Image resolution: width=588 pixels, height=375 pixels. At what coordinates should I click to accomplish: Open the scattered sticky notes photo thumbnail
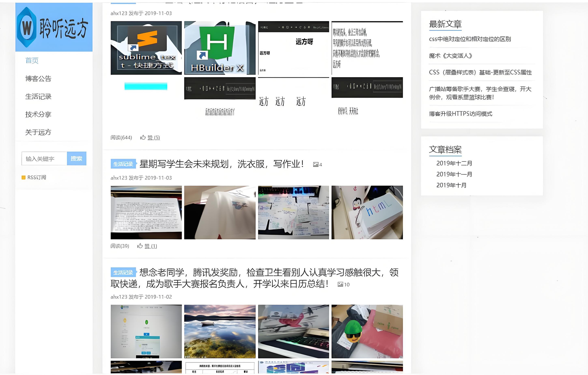294,212
